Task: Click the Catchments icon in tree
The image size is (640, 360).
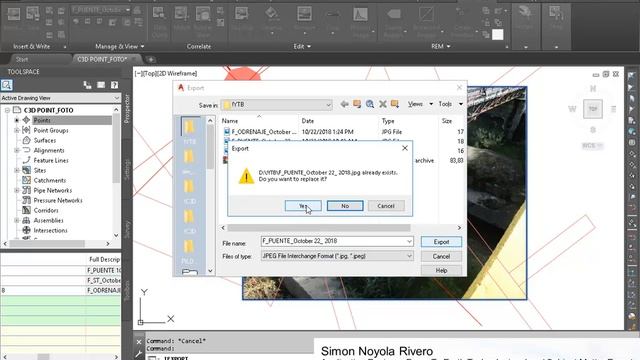Action: tap(27, 180)
